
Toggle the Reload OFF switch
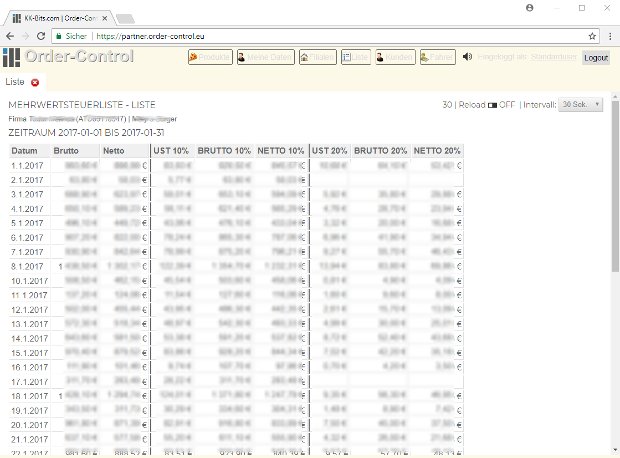(492, 105)
